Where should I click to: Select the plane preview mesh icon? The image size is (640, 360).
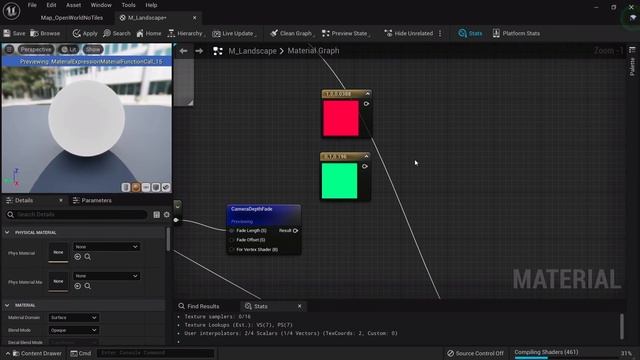coord(146,187)
